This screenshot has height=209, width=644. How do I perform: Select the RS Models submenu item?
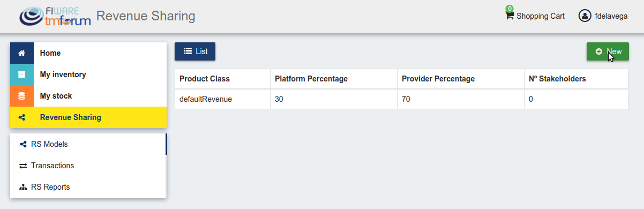(x=88, y=144)
